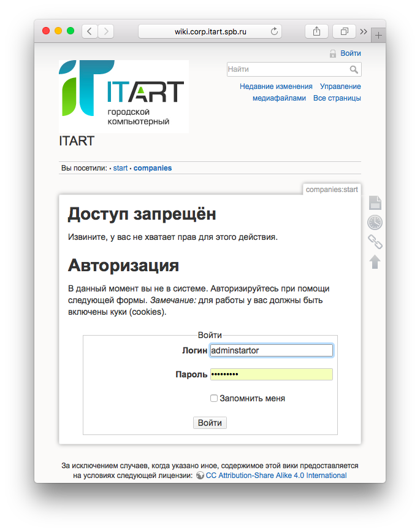Show page source via the page icon
Image resolution: width=420 pixels, height=532 pixels.
[x=375, y=202]
